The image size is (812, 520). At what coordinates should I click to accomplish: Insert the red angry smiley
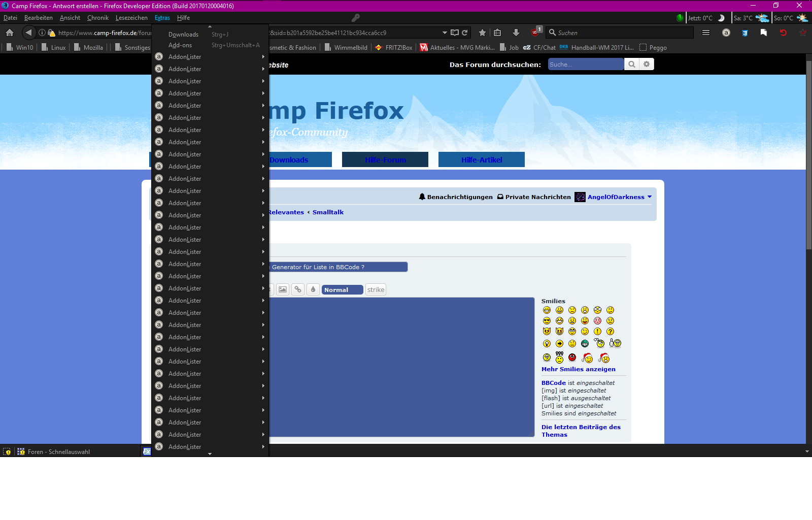point(572,357)
